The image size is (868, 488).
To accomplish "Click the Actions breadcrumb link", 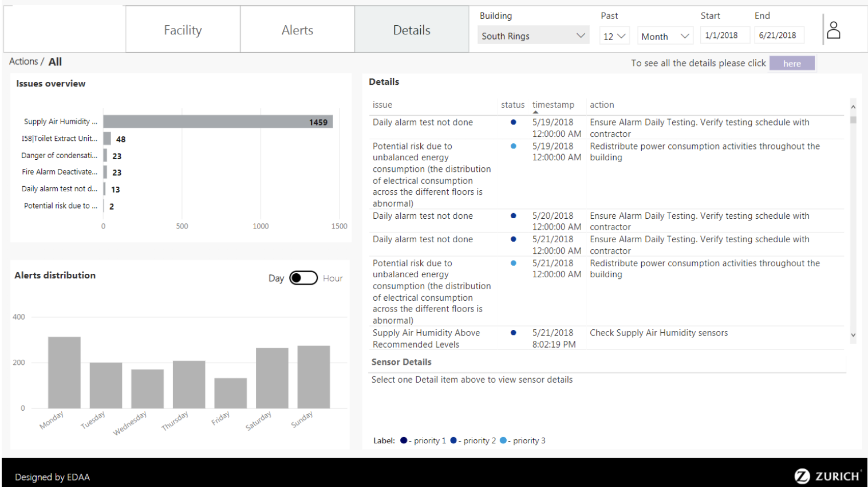I will pyautogui.click(x=23, y=61).
